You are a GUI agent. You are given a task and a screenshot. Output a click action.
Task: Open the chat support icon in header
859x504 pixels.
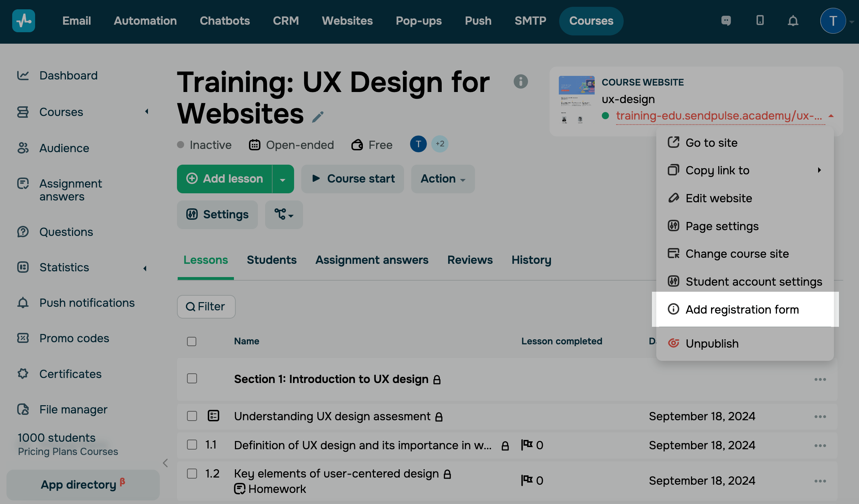point(726,21)
